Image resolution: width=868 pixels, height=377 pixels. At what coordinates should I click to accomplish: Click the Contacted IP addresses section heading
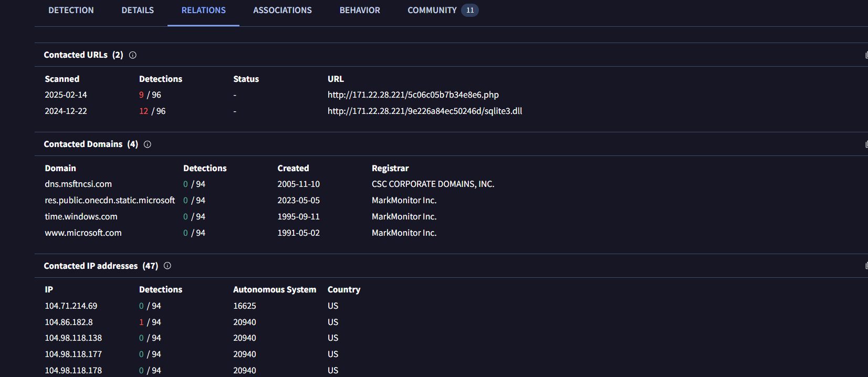click(101, 266)
